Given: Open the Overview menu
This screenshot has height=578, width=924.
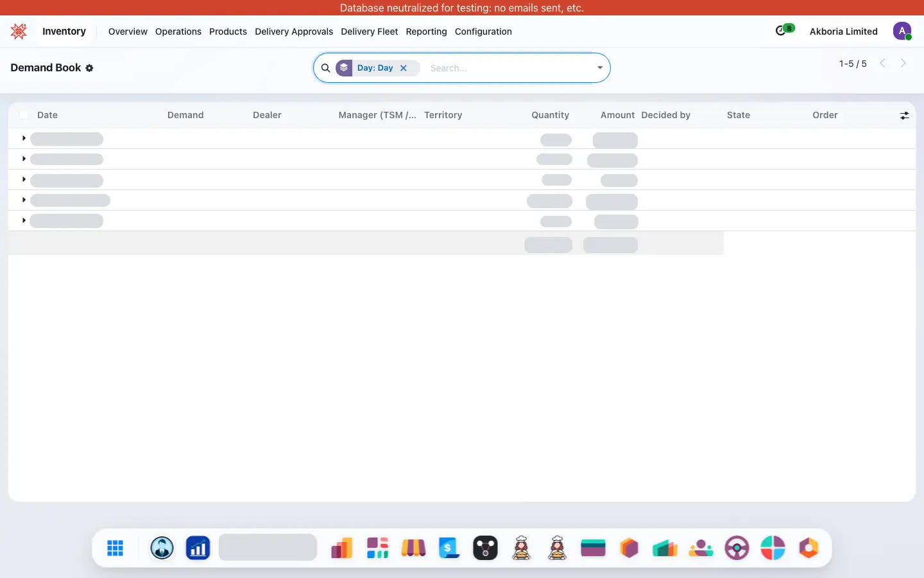Looking at the screenshot, I should click(128, 31).
